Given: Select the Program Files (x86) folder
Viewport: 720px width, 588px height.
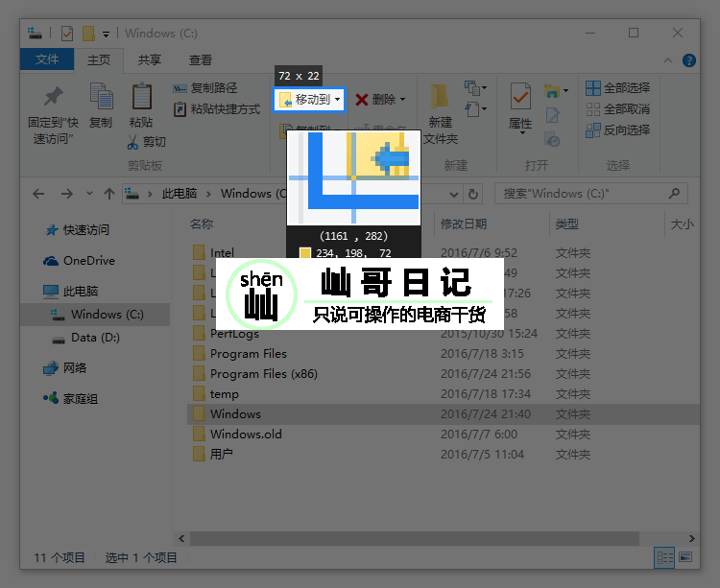Looking at the screenshot, I should tap(255, 374).
